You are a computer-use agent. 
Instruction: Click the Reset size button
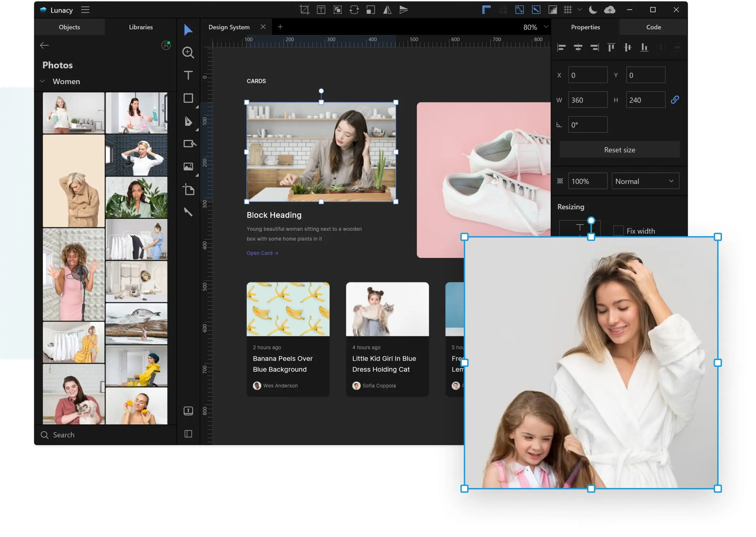619,150
